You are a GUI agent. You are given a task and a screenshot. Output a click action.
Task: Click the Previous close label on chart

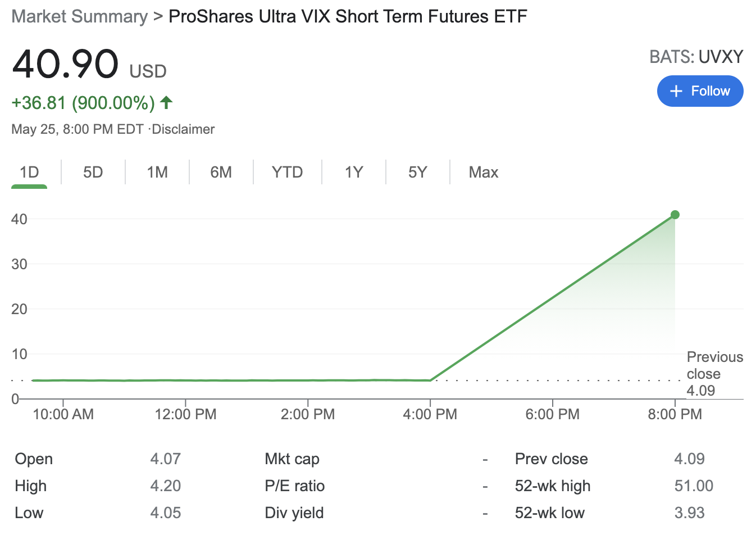click(x=714, y=365)
